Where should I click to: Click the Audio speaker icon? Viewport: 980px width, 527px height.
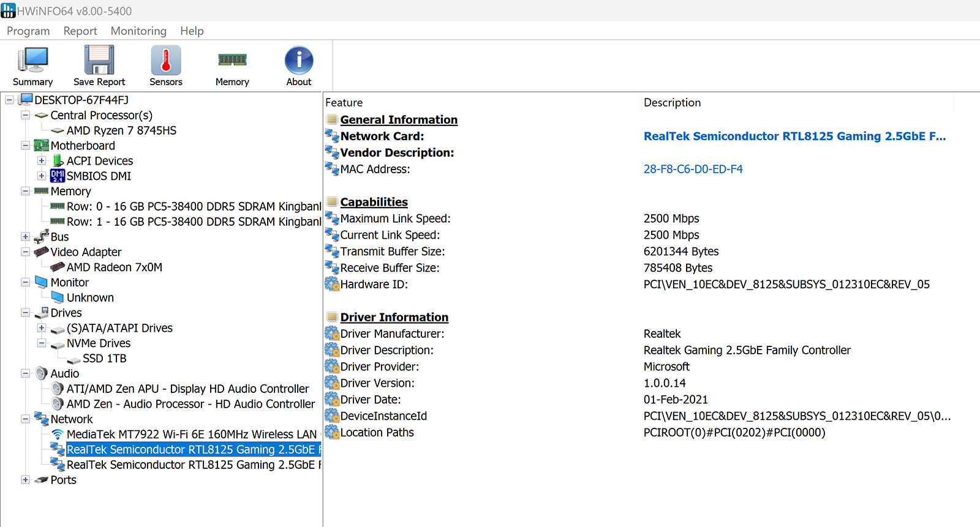[42, 373]
